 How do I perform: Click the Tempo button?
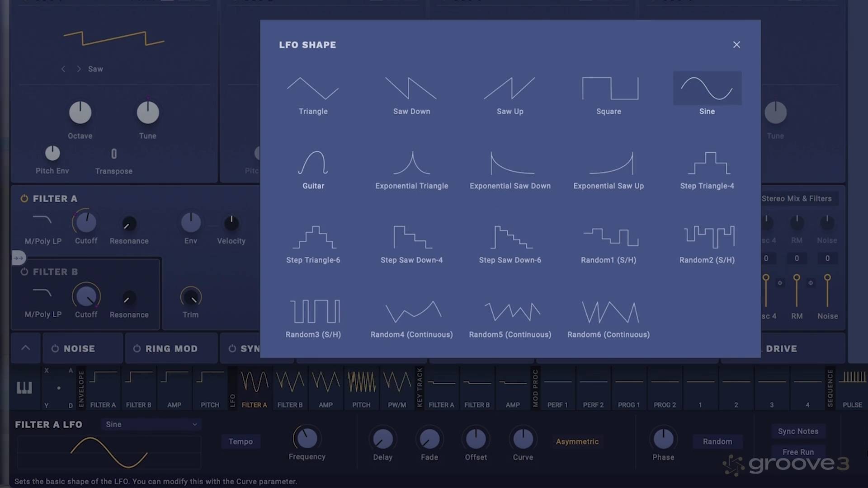point(241,441)
